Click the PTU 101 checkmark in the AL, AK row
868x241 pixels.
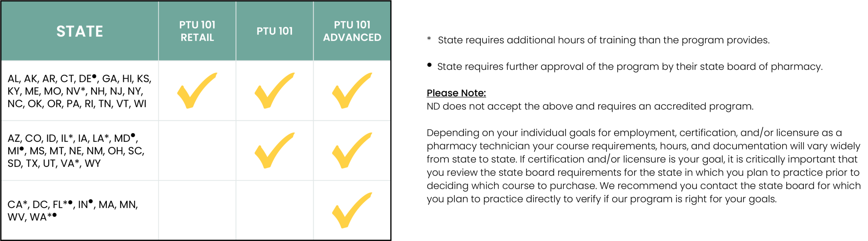[x=274, y=91]
